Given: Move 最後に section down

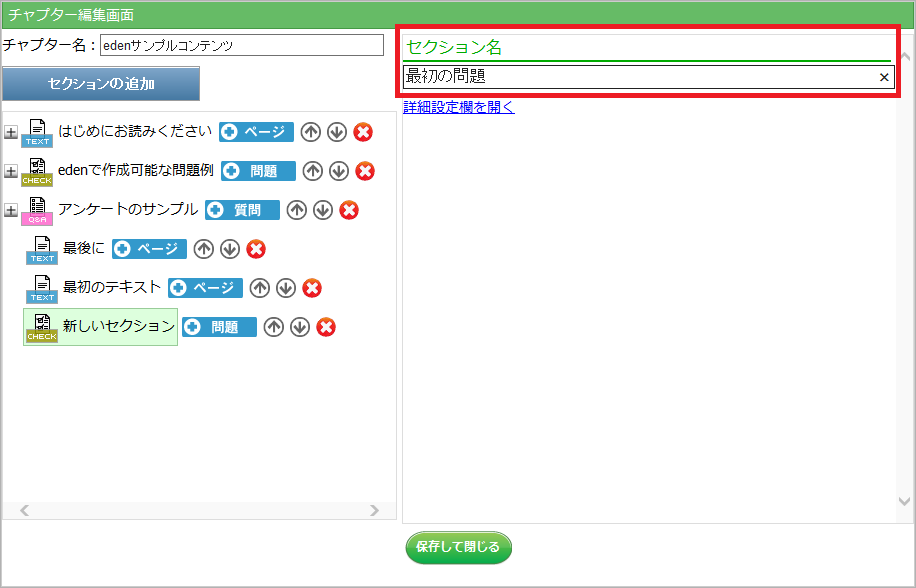Looking at the screenshot, I should pos(230,249).
